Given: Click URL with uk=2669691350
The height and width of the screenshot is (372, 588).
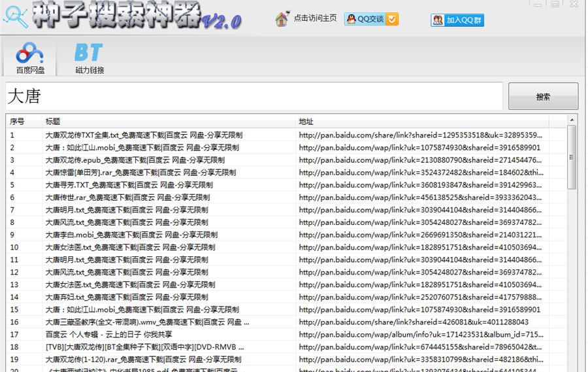Looking at the screenshot, I should pyautogui.click(x=420, y=235).
